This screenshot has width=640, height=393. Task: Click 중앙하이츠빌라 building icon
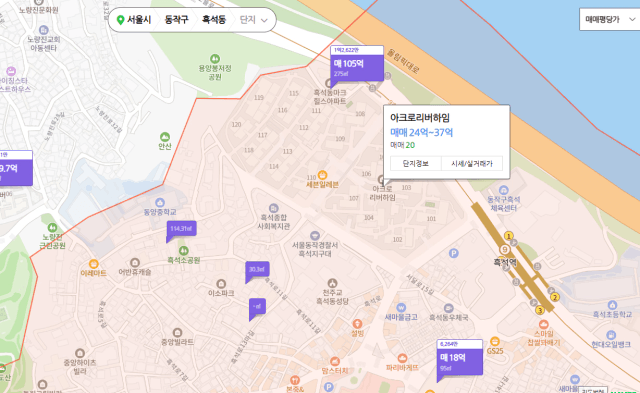point(80,353)
